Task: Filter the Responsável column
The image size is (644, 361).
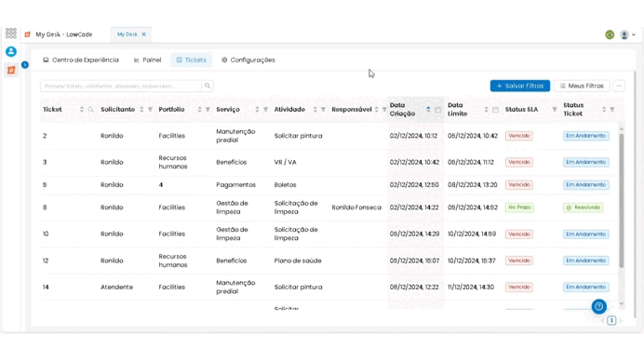Action: click(384, 109)
